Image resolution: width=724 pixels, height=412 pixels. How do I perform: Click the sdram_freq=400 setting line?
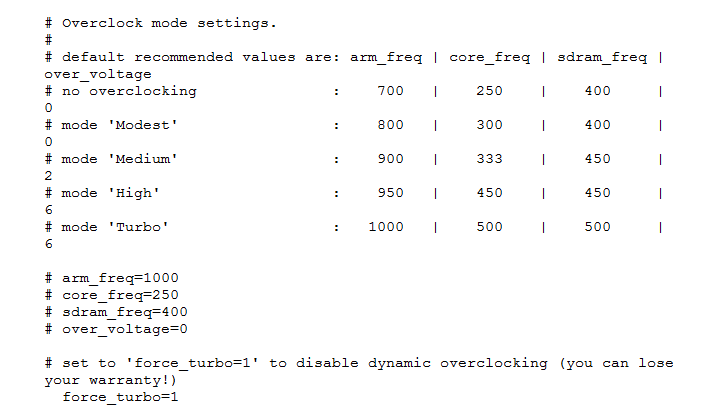tap(116, 312)
